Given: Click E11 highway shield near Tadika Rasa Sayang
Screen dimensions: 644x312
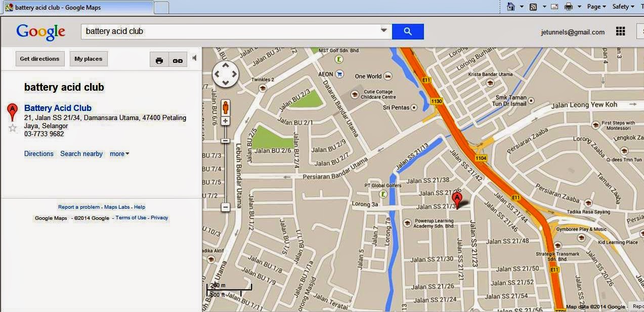Looking at the screenshot, I should (516, 198).
